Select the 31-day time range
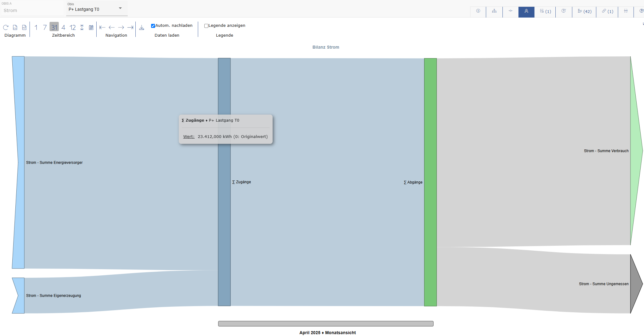The image size is (644, 336). point(54,27)
